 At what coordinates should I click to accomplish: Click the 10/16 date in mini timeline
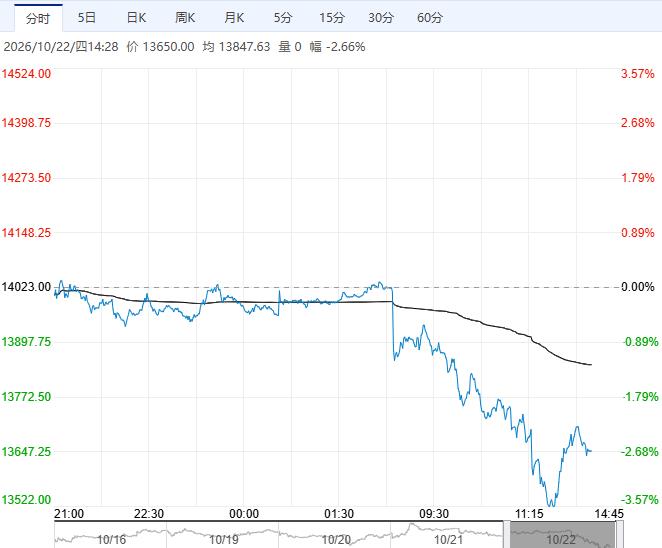tap(111, 540)
